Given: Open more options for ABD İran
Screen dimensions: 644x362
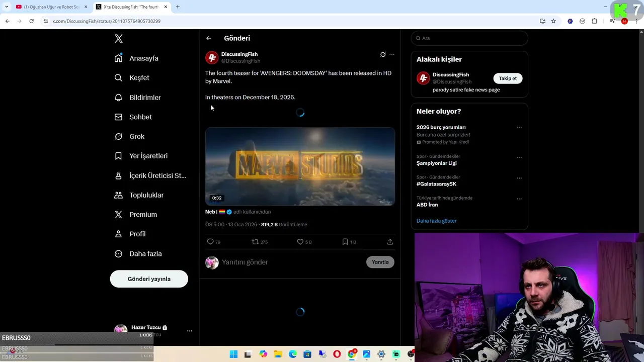Looking at the screenshot, I should point(519,199).
